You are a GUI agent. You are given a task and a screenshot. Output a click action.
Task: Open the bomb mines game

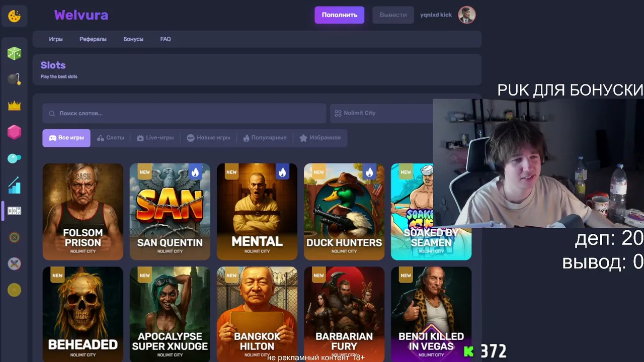point(14,79)
